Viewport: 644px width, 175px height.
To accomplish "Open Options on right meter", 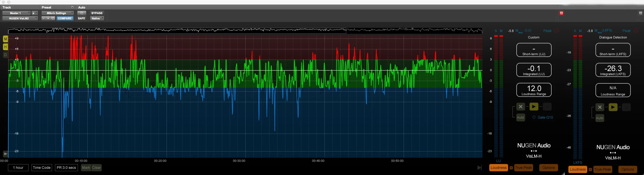I will tap(628, 169).
